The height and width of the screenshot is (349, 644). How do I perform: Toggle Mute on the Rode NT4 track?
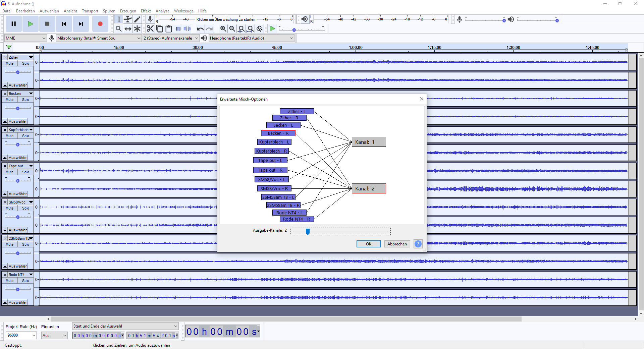click(x=10, y=281)
